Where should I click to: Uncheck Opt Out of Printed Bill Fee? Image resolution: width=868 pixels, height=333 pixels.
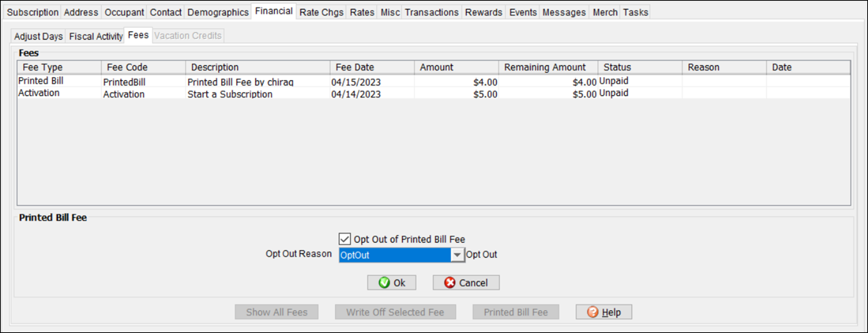pos(345,239)
